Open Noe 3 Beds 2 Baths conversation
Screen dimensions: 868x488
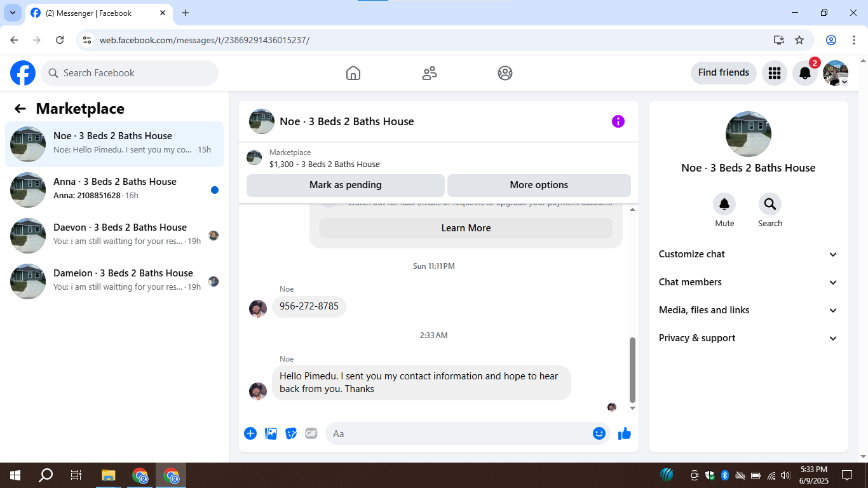pos(114,144)
